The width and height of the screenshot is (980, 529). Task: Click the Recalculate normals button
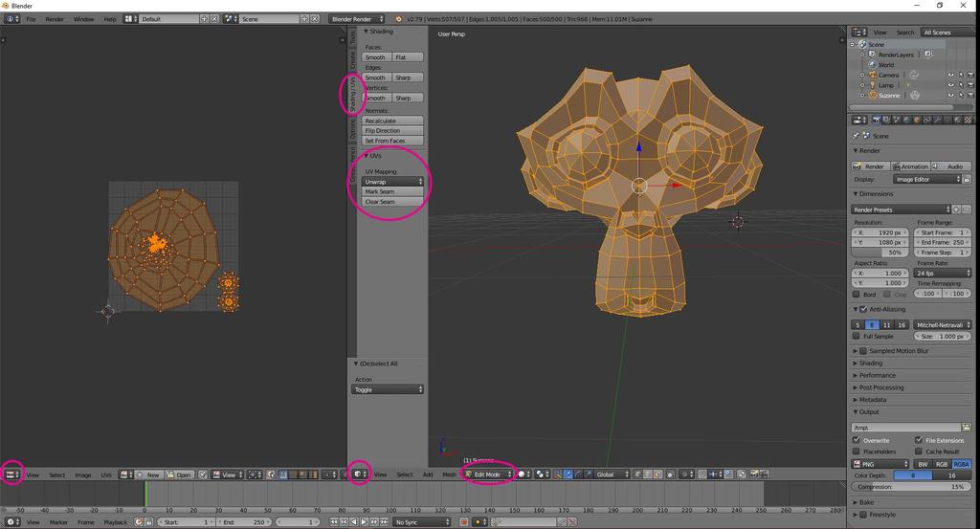click(392, 121)
